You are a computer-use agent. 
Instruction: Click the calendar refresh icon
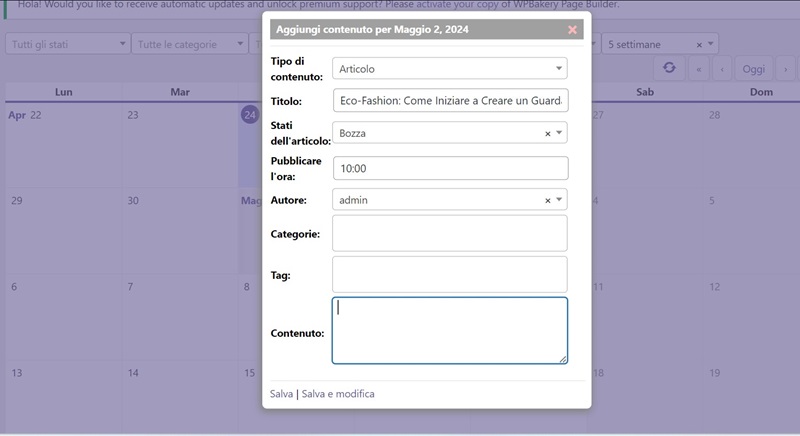pos(669,68)
